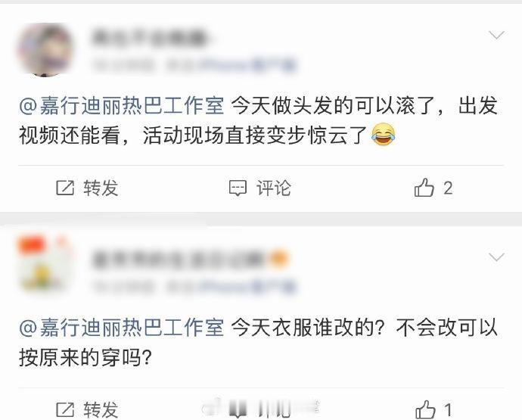The image size is (522, 420).
Task: Click comment bubble icon on first post
Action: point(238,188)
